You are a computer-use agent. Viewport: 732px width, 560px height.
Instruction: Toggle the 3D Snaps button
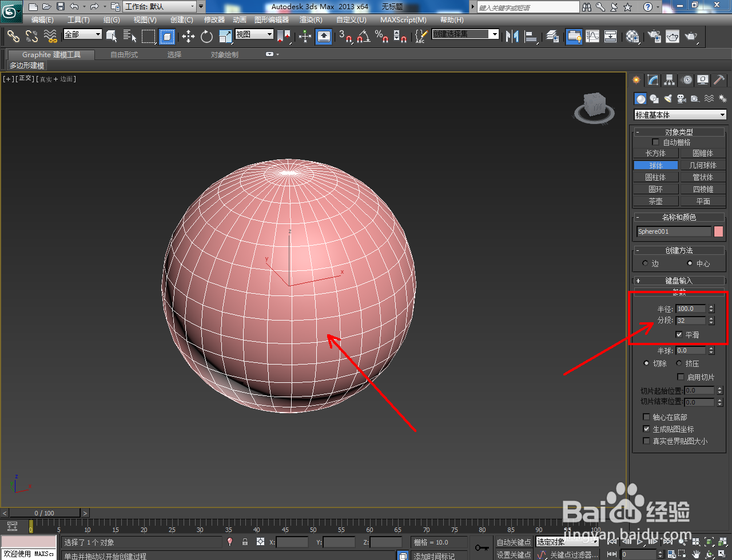point(345,37)
